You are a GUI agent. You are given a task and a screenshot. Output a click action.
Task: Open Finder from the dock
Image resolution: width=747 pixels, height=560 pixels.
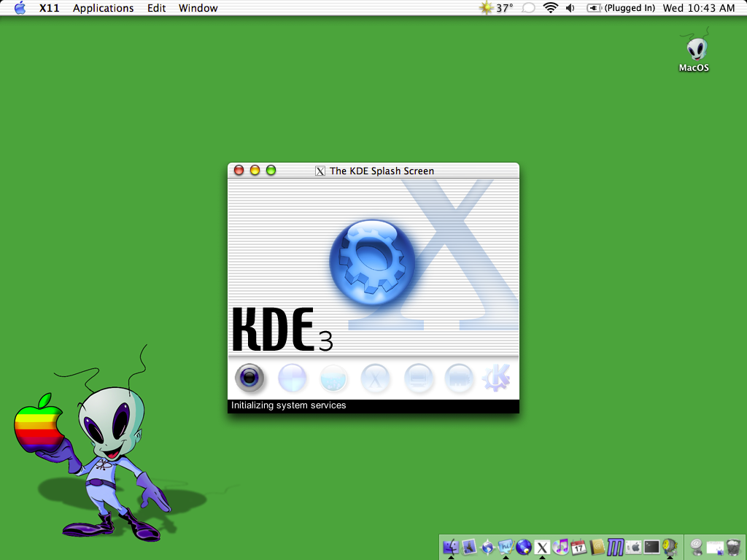[x=451, y=547]
